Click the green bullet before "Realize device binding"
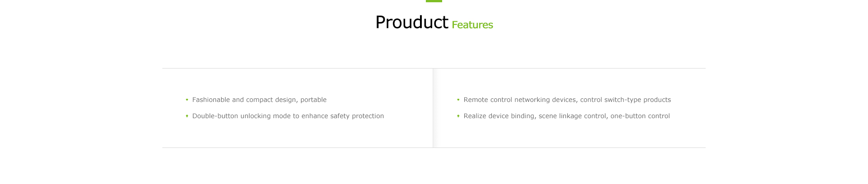Screen dimensions: 868x184 coord(458,116)
